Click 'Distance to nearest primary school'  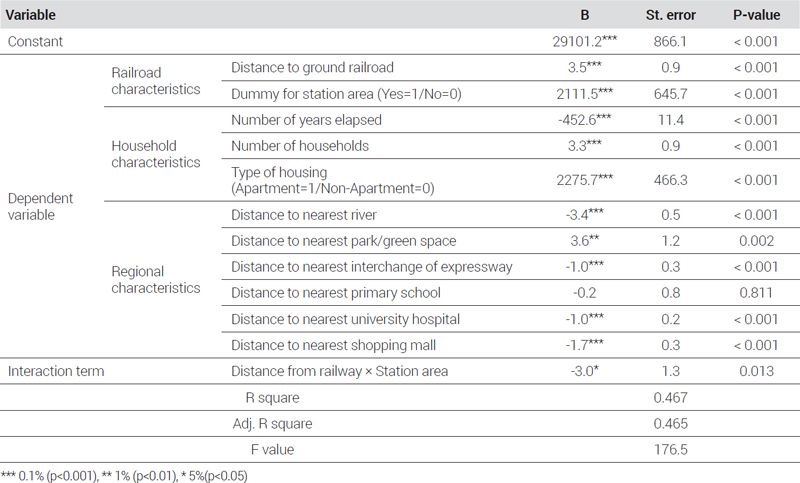[336, 293]
